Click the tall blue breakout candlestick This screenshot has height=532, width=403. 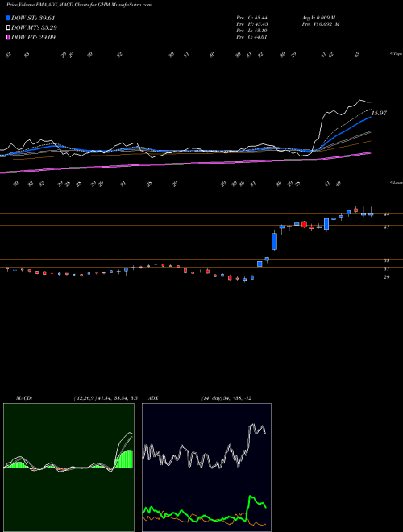(x=274, y=241)
